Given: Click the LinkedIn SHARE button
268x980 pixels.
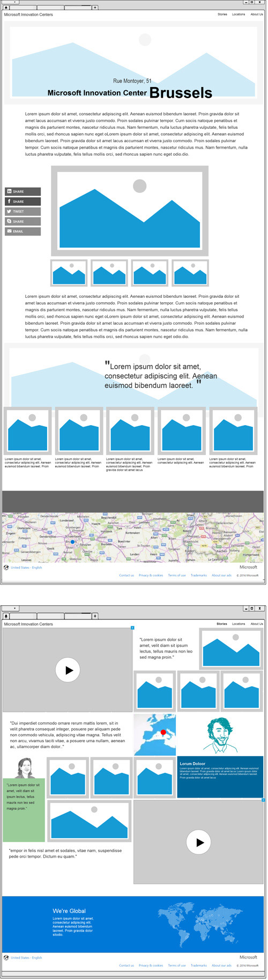Looking at the screenshot, I should pos(23,192).
